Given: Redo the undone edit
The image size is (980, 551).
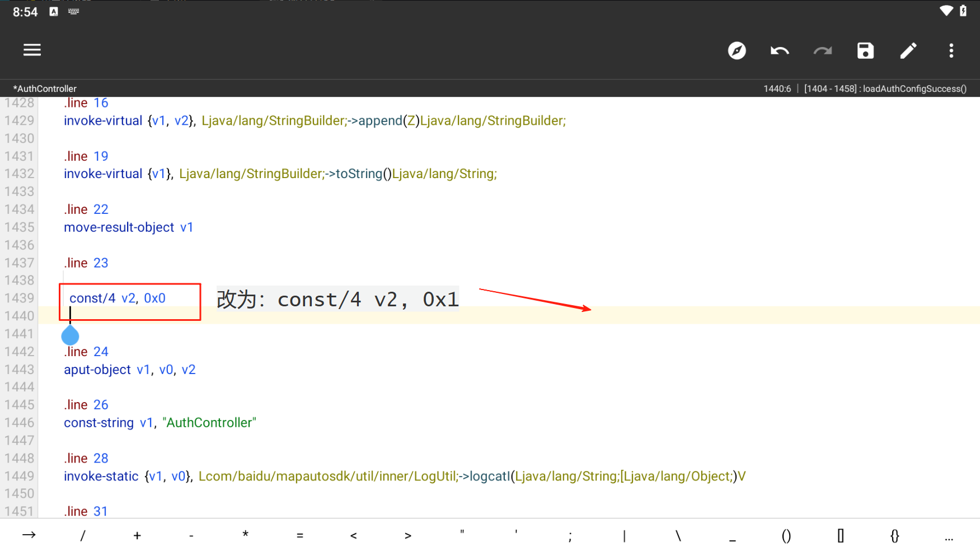Looking at the screenshot, I should tap(822, 51).
